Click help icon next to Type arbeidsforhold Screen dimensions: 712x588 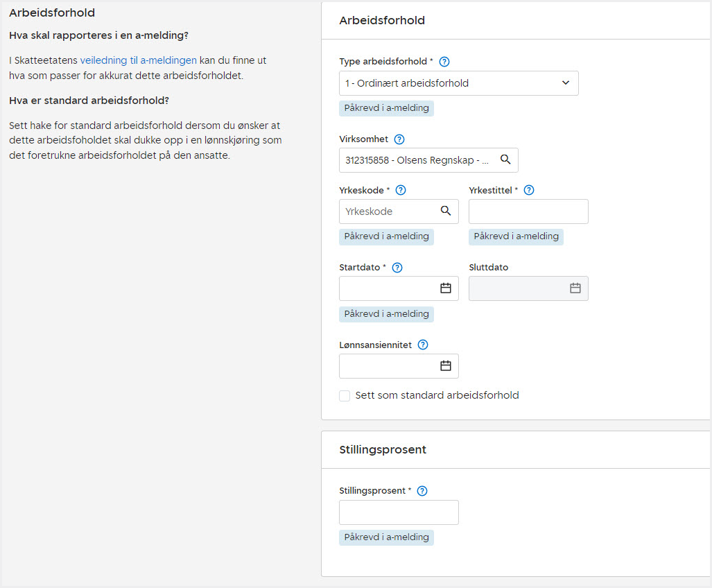[444, 62]
